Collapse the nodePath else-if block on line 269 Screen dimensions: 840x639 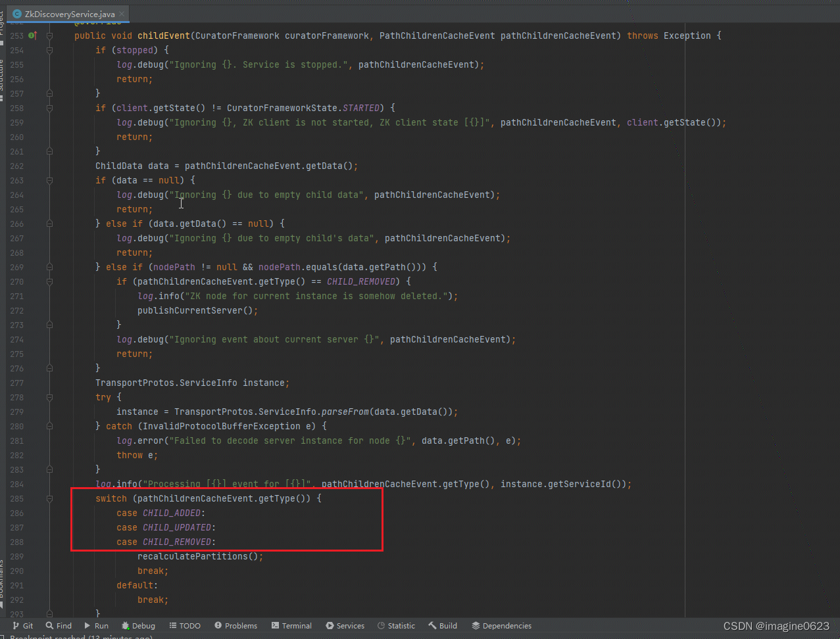[x=49, y=267]
